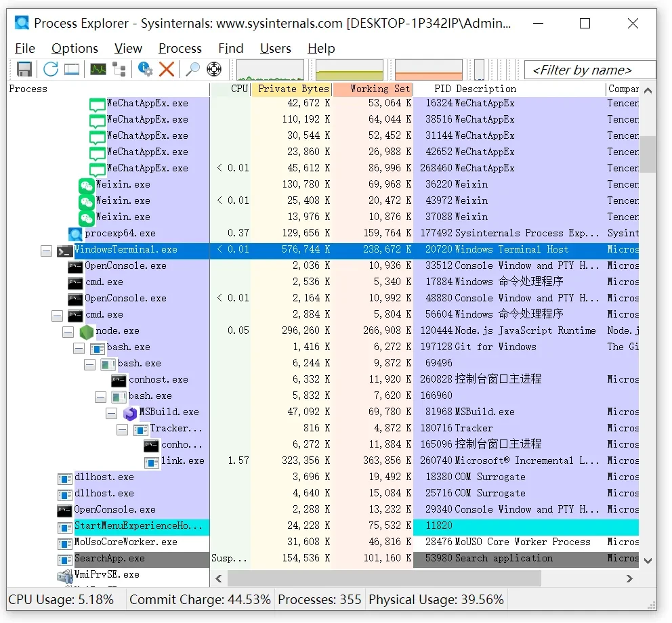
Task: Click Processes: 355 status bar entry
Action: [x=319, y=599]
